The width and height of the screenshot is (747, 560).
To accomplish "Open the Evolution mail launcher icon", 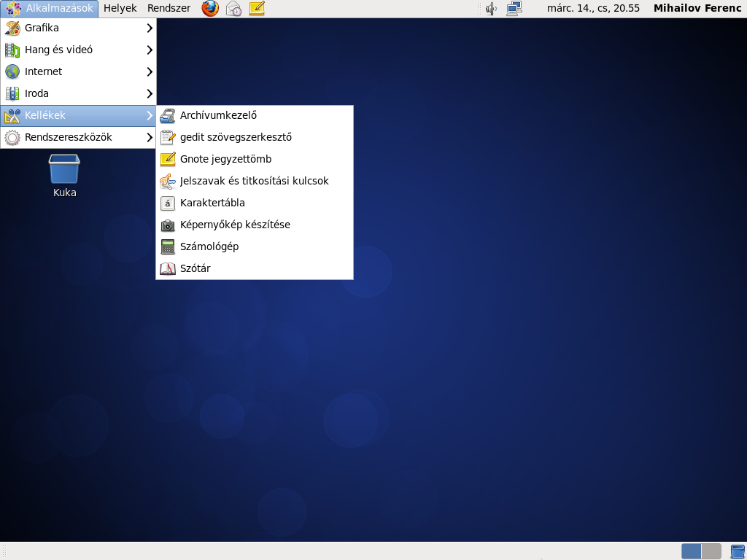I will click(x=233, y=9).
